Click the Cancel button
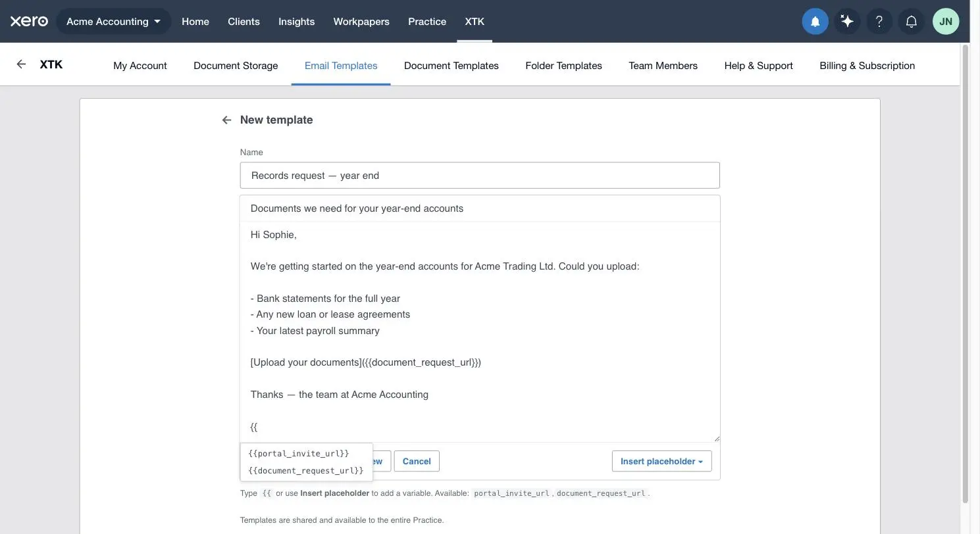 [x=417, y=461]
